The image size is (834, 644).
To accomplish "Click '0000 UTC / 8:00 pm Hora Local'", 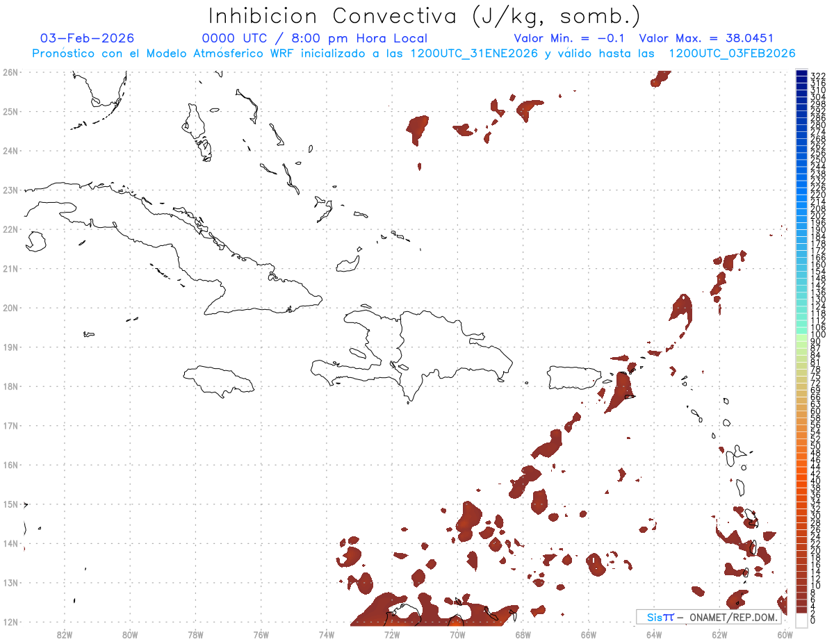I will click(315, 38).
